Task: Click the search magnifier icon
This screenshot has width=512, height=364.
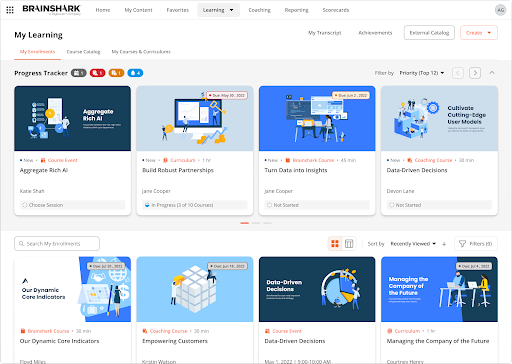Action: 21,244
